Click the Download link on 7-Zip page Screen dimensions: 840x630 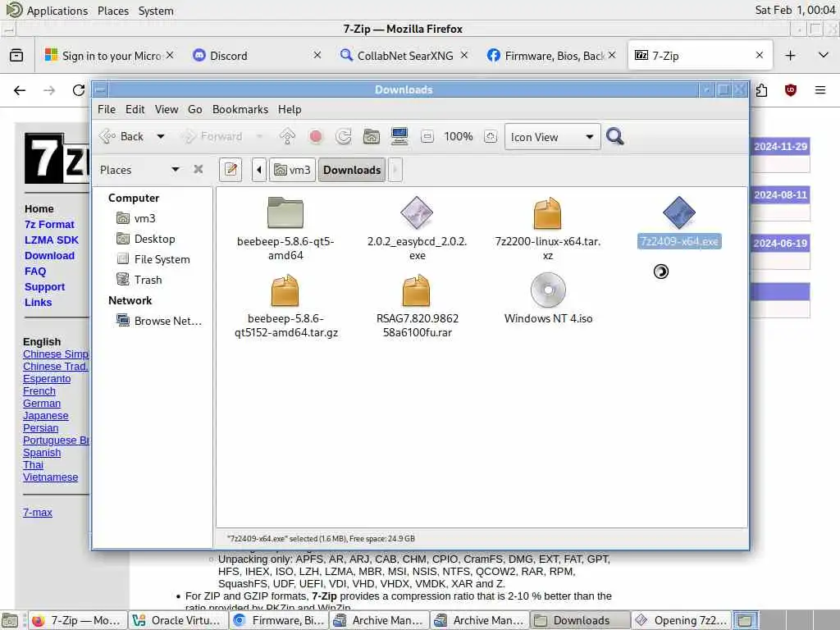(x=49, y=256)
